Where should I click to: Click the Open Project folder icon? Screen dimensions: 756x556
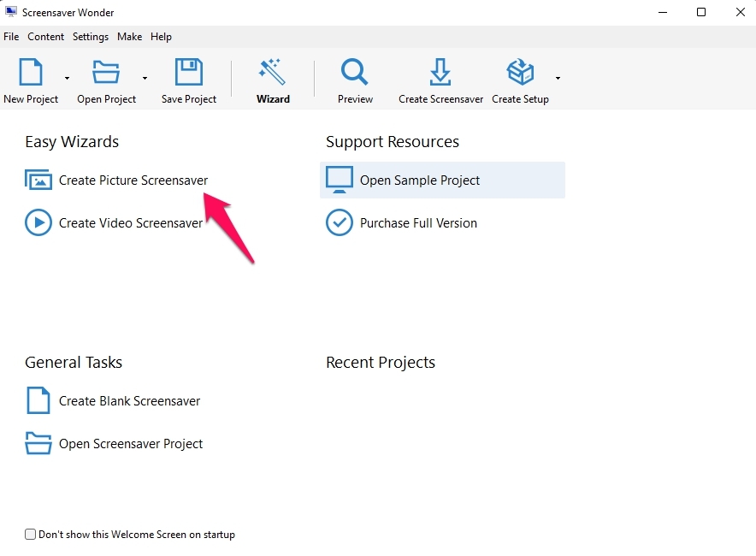(106, 73)
